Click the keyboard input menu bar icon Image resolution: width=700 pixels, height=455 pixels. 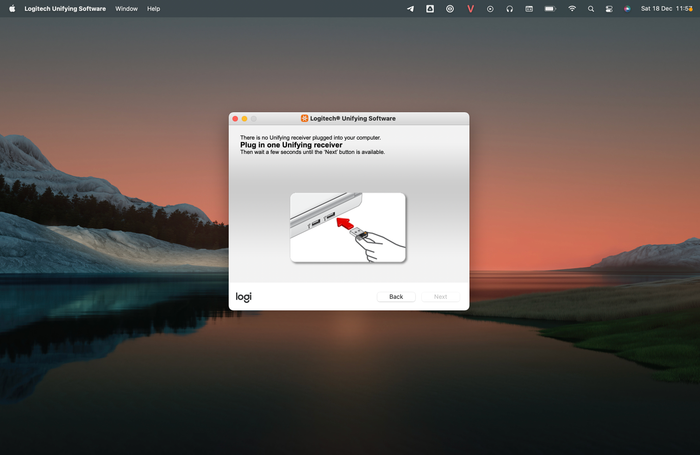point(529,8)
